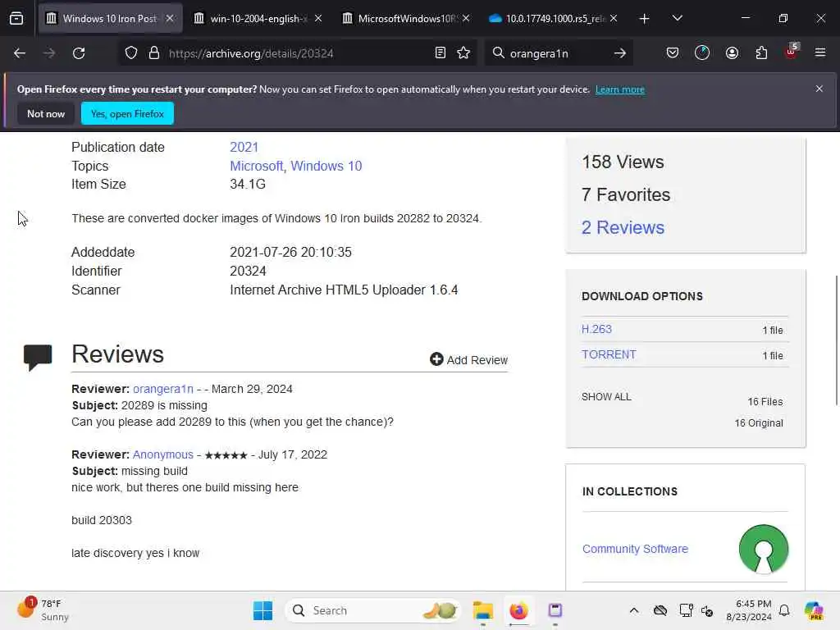List all tabs dropdown arrow
The height and width of the screenshot is (630, 840).
pos(677,19)
